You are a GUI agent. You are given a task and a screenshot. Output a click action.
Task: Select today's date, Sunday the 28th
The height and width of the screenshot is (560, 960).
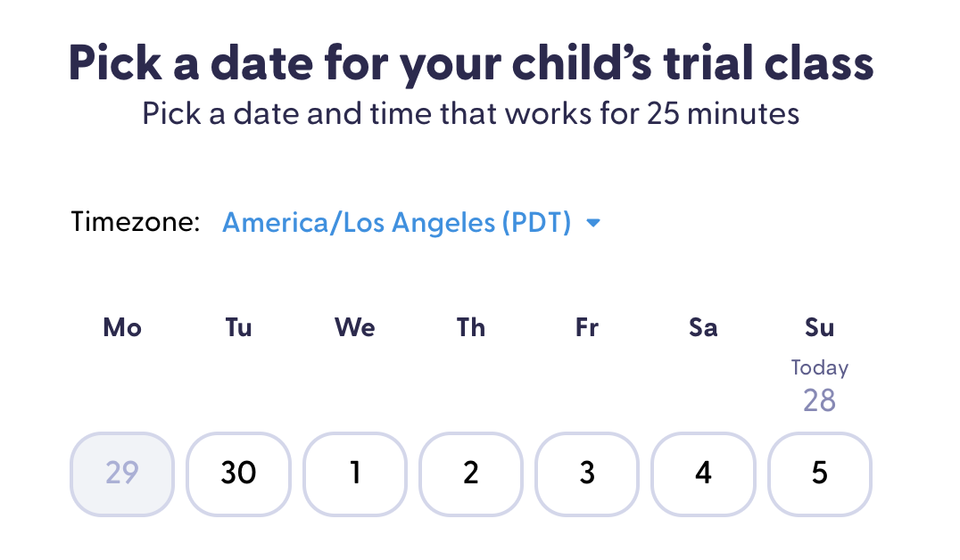coord(819,400)
